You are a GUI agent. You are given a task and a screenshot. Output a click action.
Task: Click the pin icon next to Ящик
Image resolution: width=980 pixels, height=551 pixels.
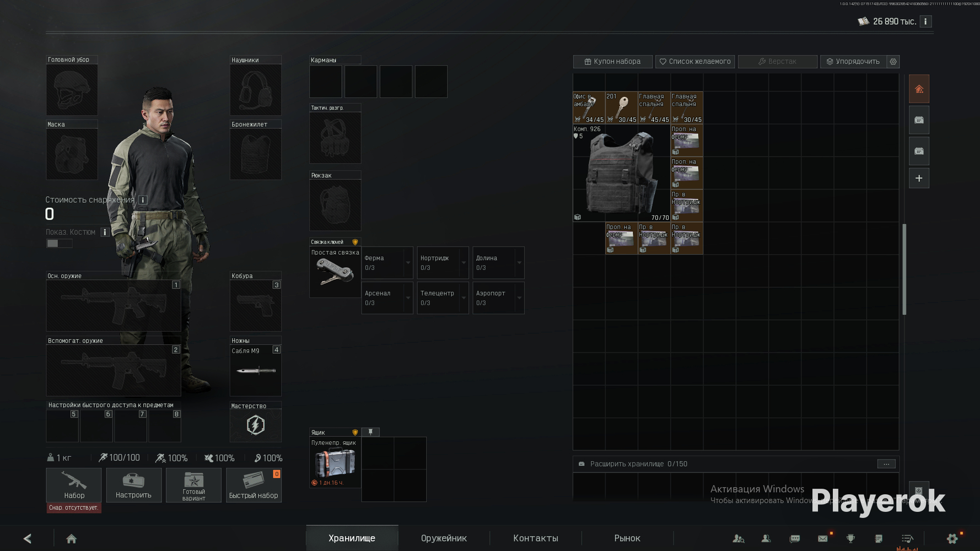tap(370, 432)
